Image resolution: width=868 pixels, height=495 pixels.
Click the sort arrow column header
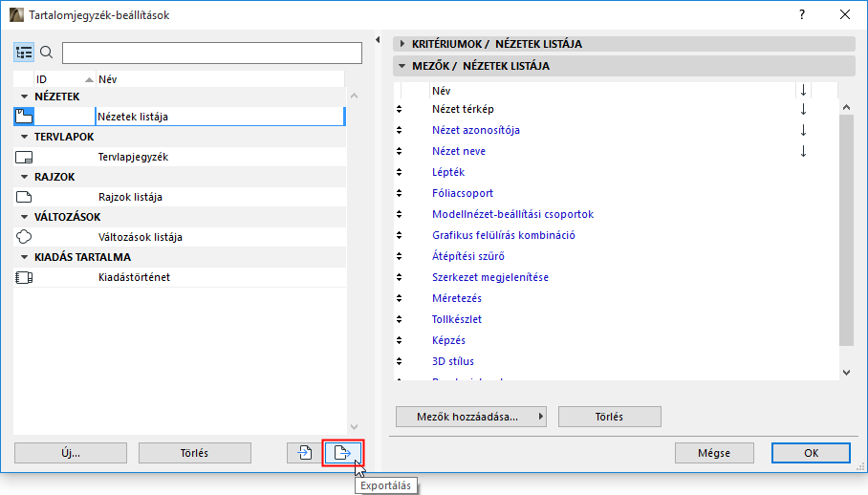[x=803, y=90]
